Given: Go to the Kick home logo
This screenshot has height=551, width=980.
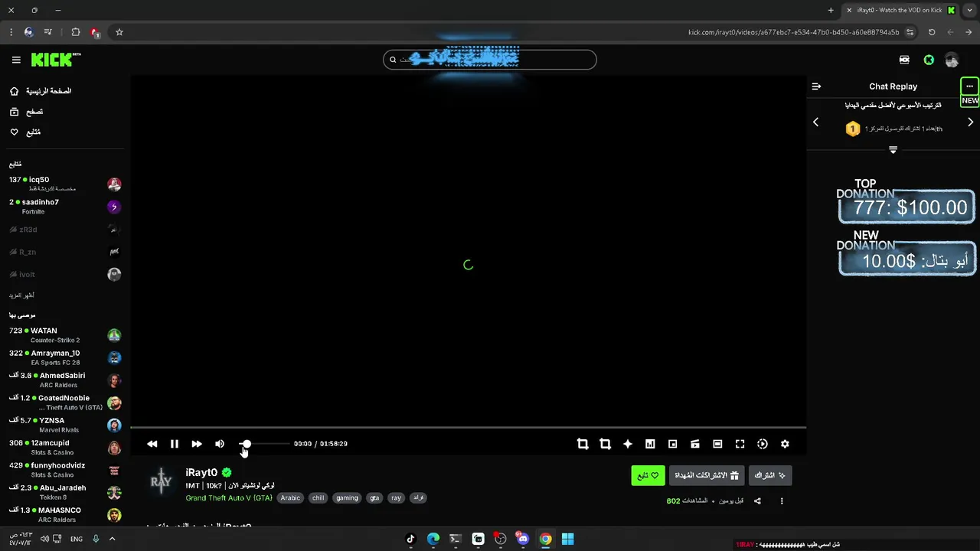Looking at the screenshot, I should [55, 60].
